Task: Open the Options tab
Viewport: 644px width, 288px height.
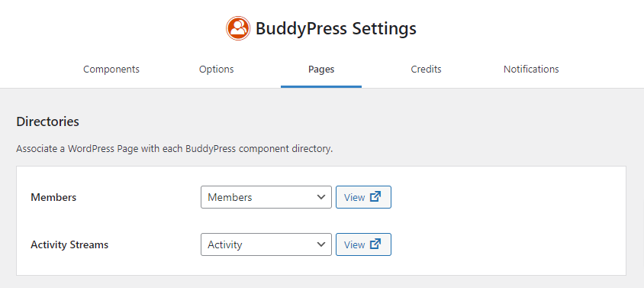Action: [217, 69]
